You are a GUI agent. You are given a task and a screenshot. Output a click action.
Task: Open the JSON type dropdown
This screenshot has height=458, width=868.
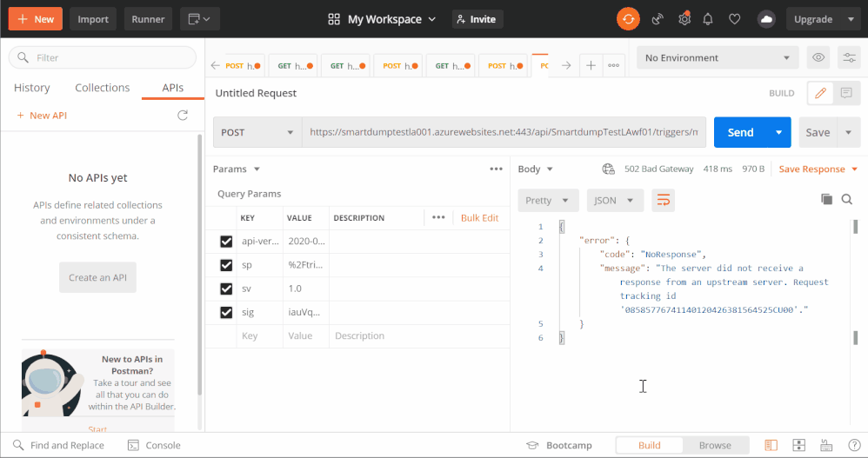pyautogui.click(x=615, y=200)
